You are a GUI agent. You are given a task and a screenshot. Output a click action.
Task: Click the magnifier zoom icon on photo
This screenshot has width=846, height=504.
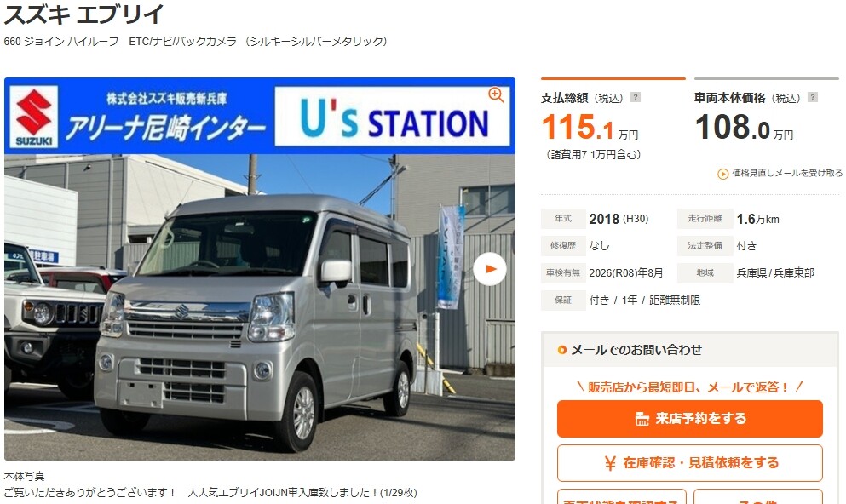coord(495,95)
